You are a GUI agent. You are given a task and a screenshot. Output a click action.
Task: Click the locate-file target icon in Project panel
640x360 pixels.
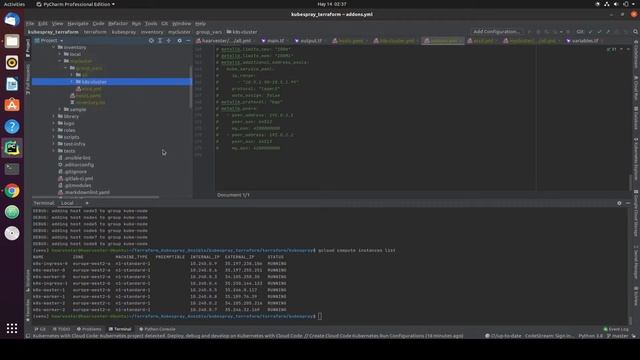point(151,40)
